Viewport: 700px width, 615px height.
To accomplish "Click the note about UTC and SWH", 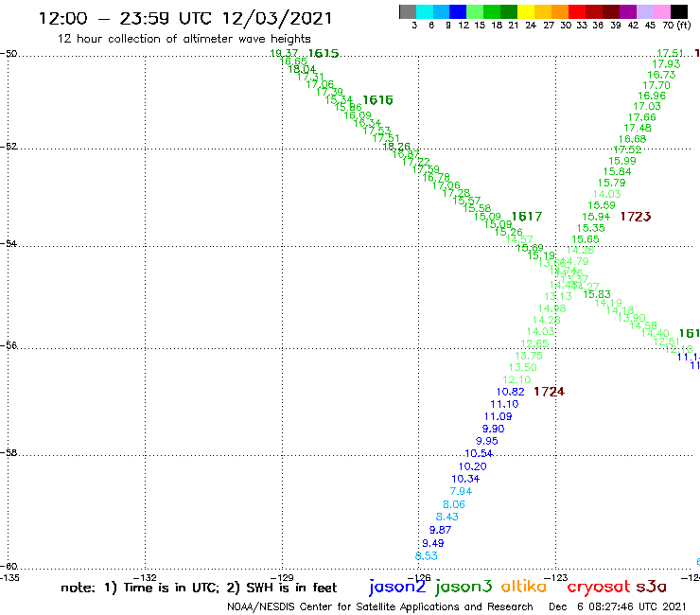I will click(x=199, y=588).
